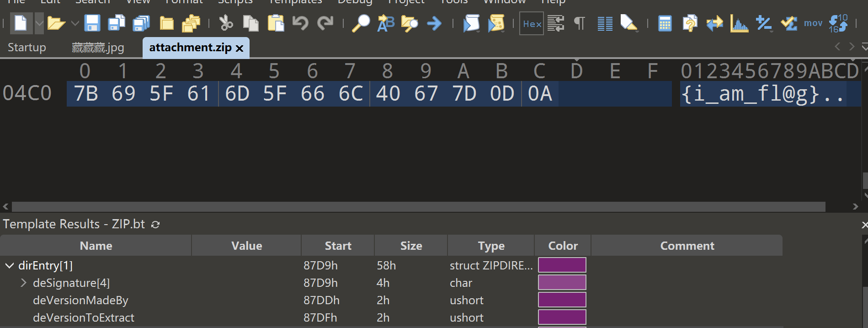Switch to the Startup tab

click(x=27, y=48)
